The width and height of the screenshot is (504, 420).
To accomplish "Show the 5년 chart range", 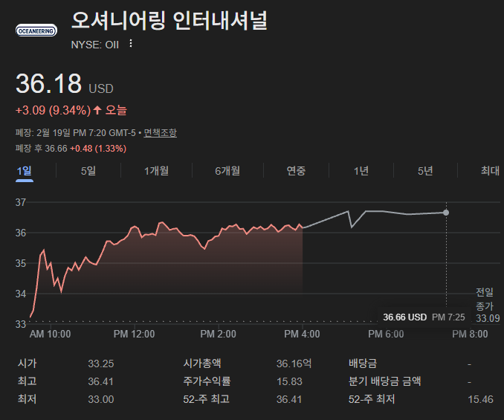I will (425, 171).
